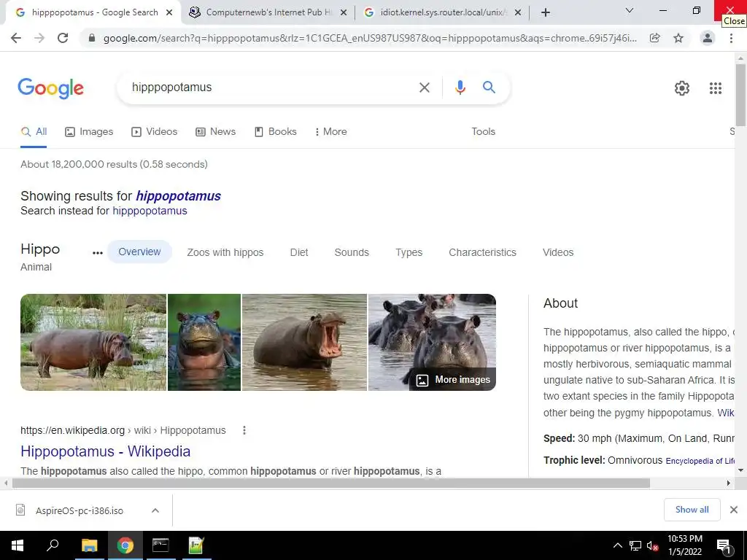Screen dimensions: 747x560
Task: Submit search with magnifier icon
Action: (489, 87)
